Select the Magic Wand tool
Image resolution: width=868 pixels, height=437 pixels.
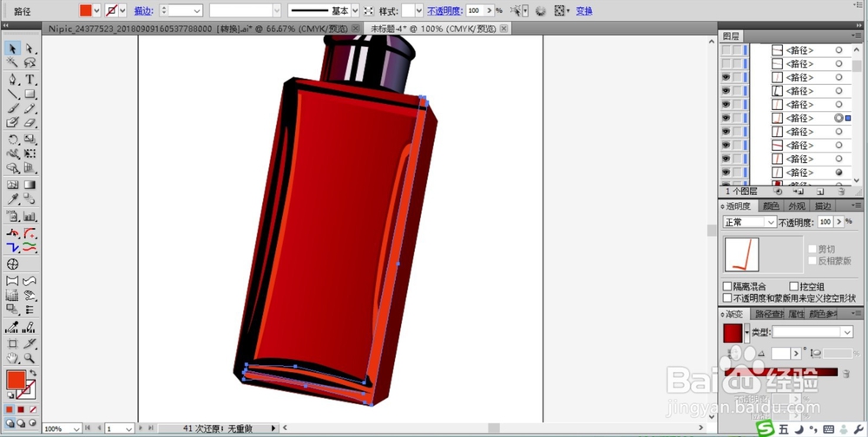tap(13, 62)
